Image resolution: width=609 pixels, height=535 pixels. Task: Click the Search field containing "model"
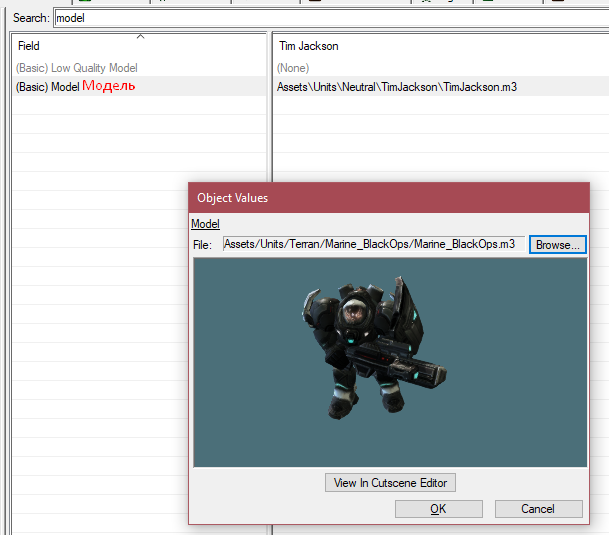332,18
